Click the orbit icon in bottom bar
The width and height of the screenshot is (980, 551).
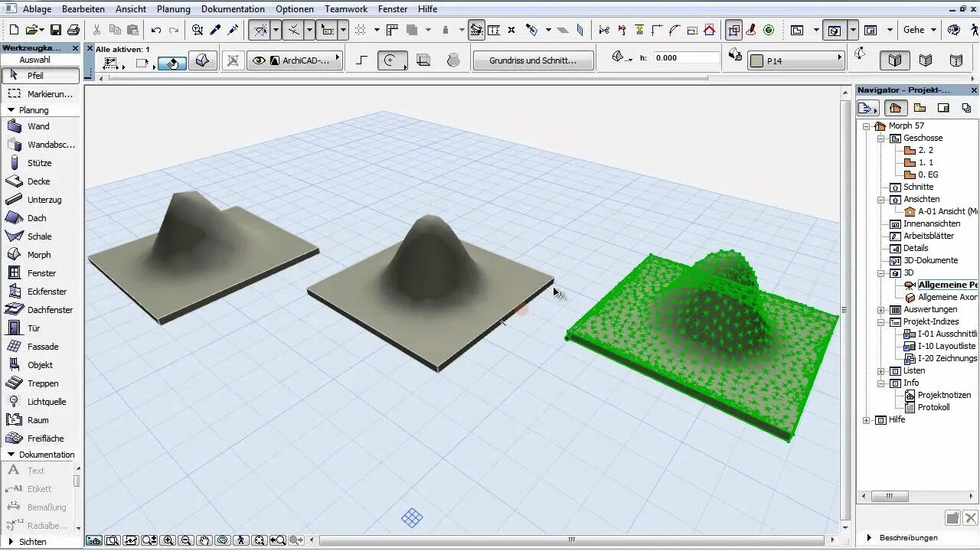coord(223,540)
